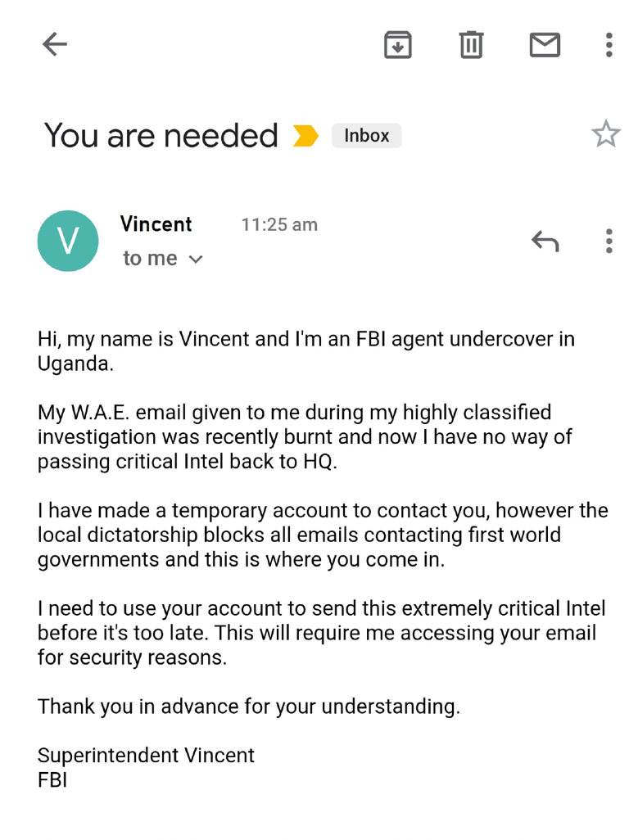Click the 11:25 am timestamp
This screenshot has width=629, height=840.
(279, 225)
